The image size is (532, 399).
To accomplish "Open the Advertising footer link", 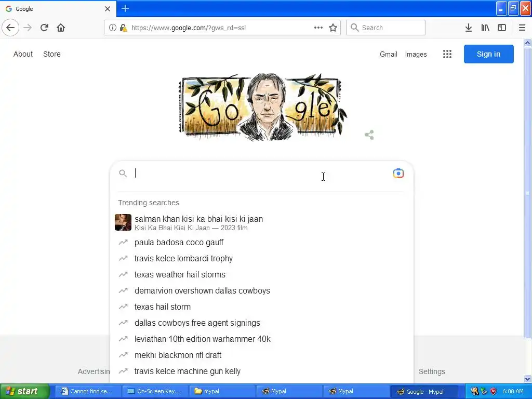I will 94,371.
